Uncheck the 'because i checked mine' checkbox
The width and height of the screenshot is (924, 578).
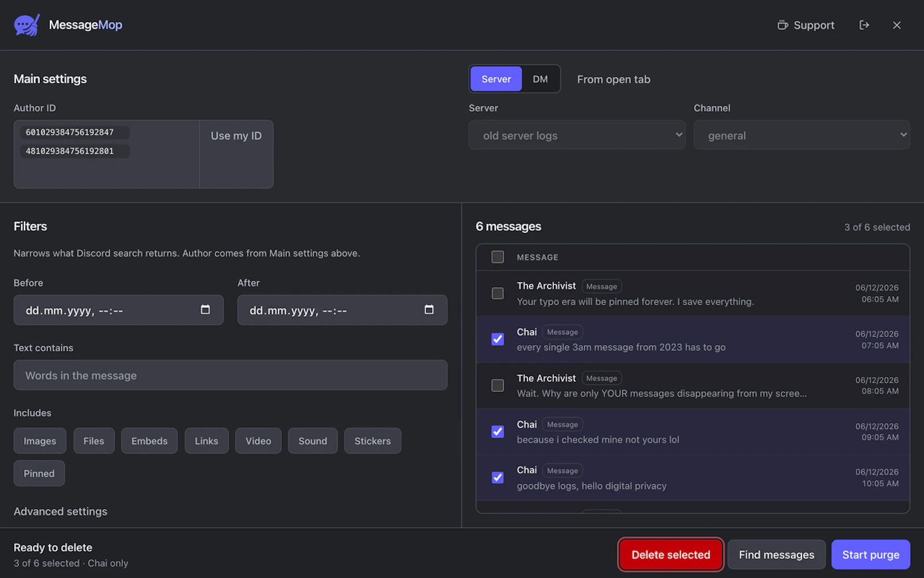click(x=497, y=432)
